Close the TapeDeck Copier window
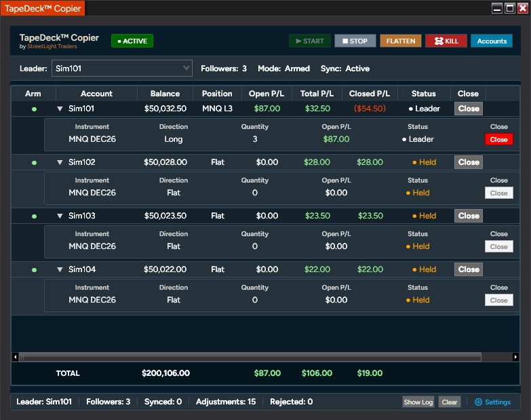This screenshot has width=531, height=420. tap(523, 8)
